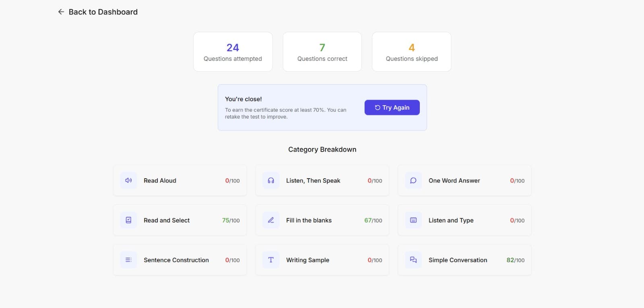Select the Sentence Construction label

point(176,260)
